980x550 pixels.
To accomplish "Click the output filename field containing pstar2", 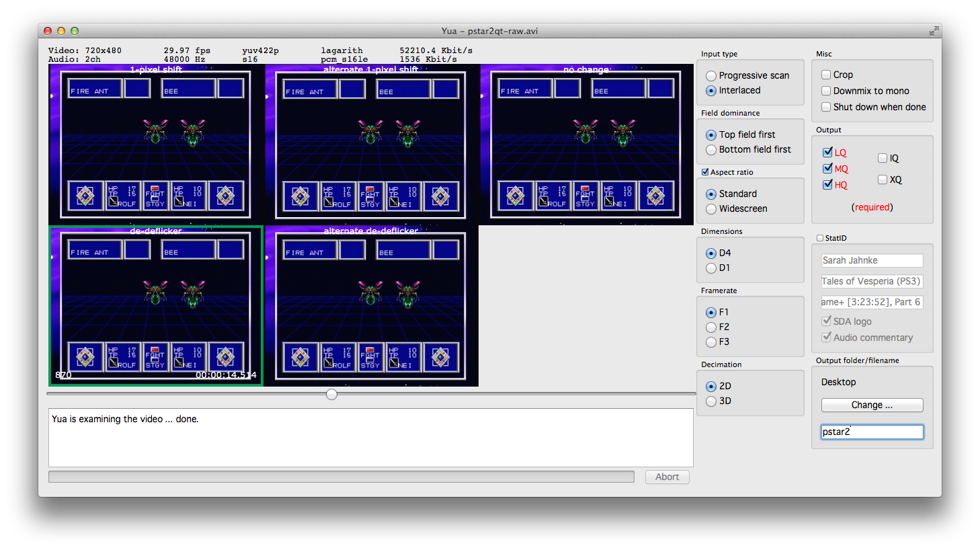I will click(872, 432).
